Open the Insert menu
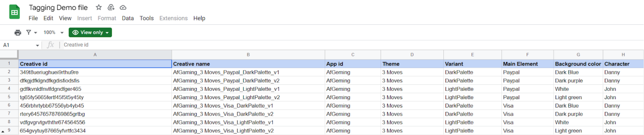The height and width of the screenshot is (135, 644). [x=84, y=18]
